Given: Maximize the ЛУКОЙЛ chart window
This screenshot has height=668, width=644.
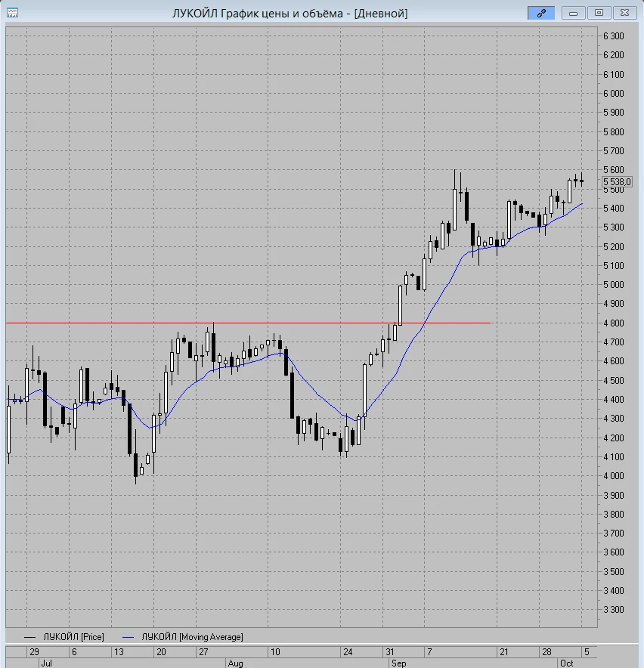Looking at the screenshot, I should click(x=599, y=13).
